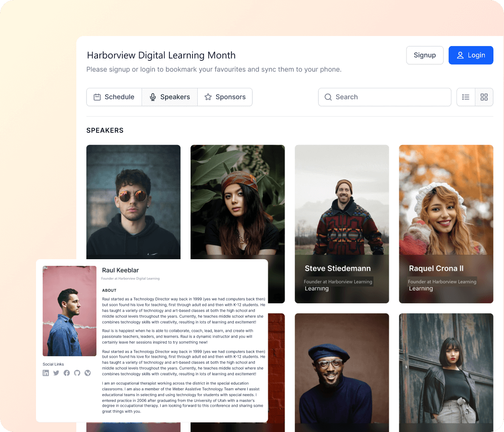Click the website globe social icon

coord(87,373)
